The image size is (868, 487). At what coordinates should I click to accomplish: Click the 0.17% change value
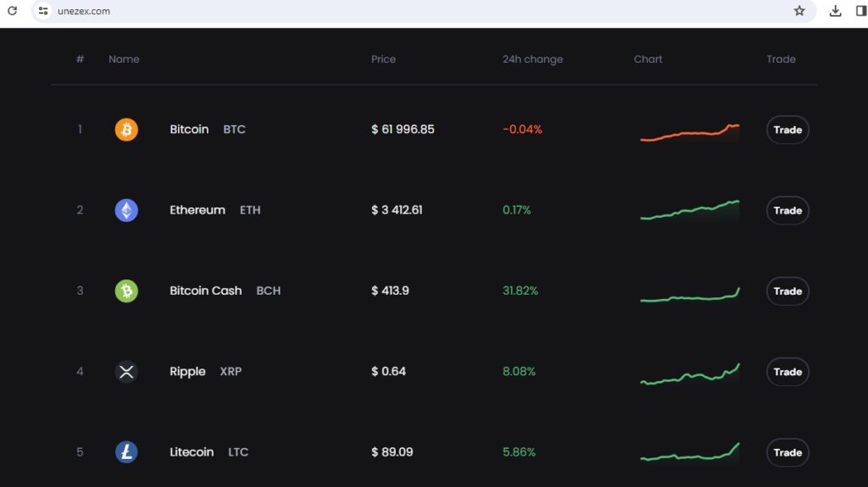pos(516,210)
